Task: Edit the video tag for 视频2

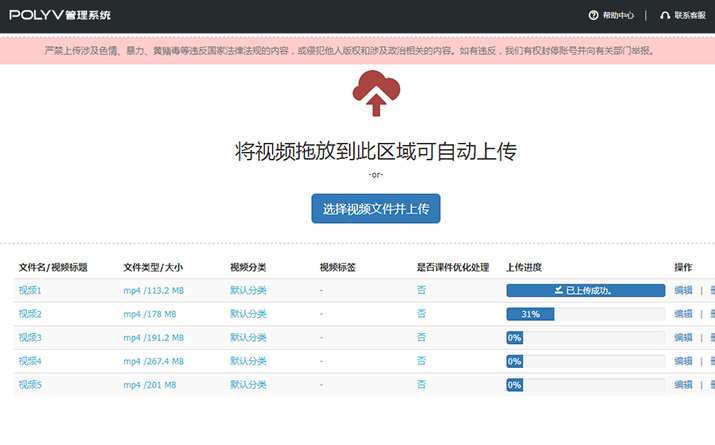Action: pos(322,314)
